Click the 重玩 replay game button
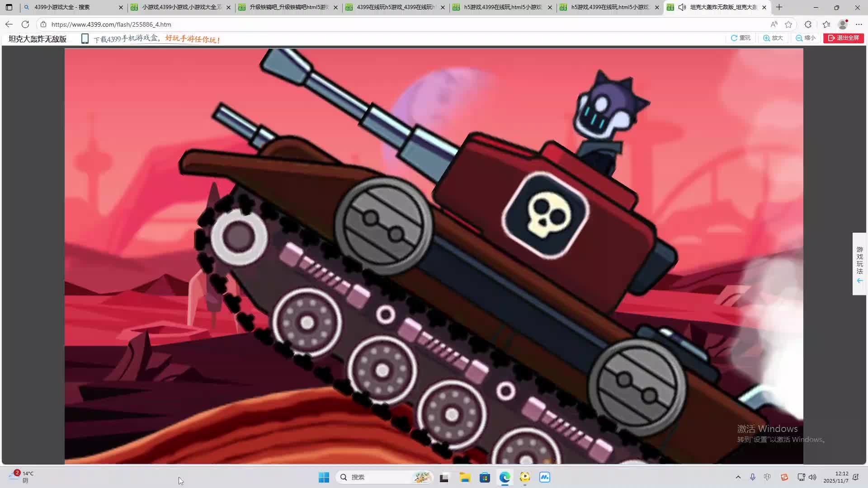868x488 pixels. pos(741,38)
